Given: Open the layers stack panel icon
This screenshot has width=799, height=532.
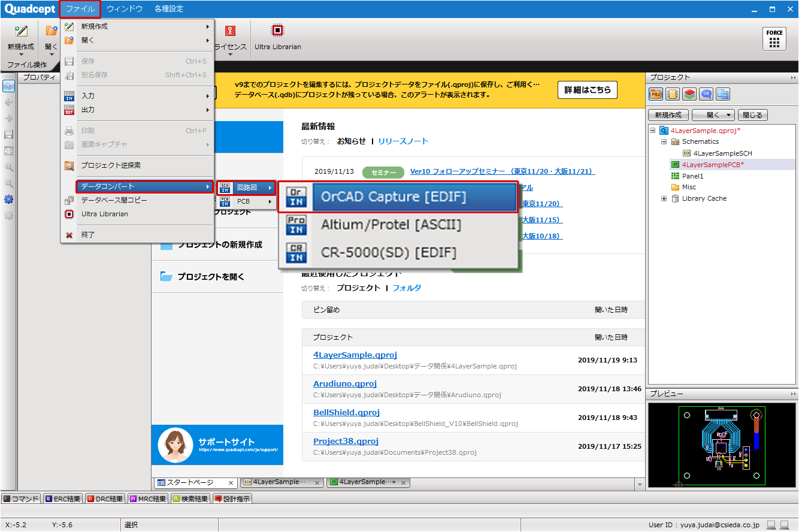Looking at the screenshot, I should click(689, 94).
